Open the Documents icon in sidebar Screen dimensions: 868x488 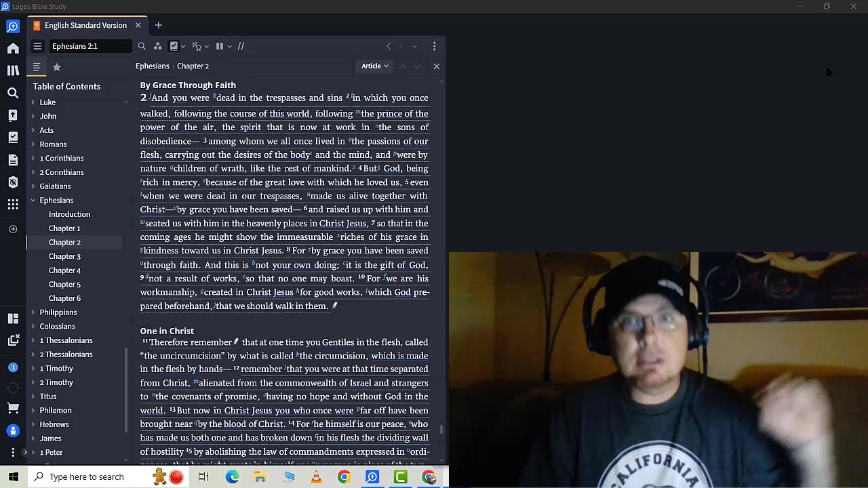tap(13, 160)
